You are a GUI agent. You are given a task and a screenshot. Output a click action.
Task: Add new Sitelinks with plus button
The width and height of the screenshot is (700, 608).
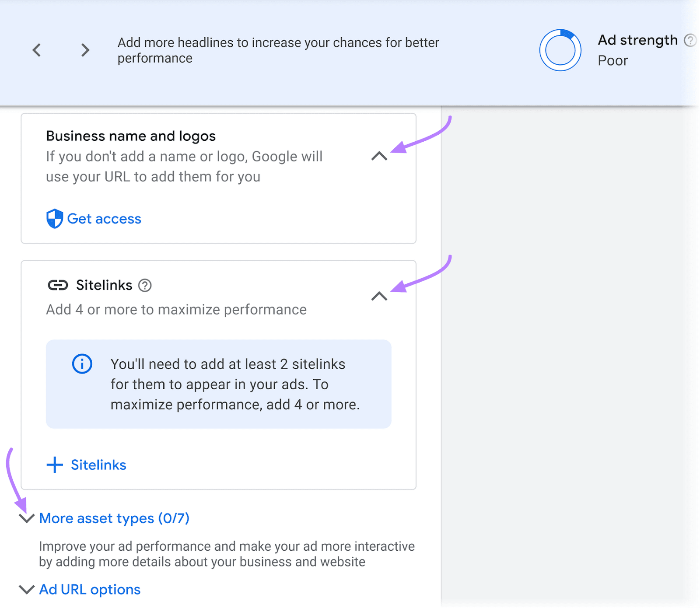click(86, 465)
